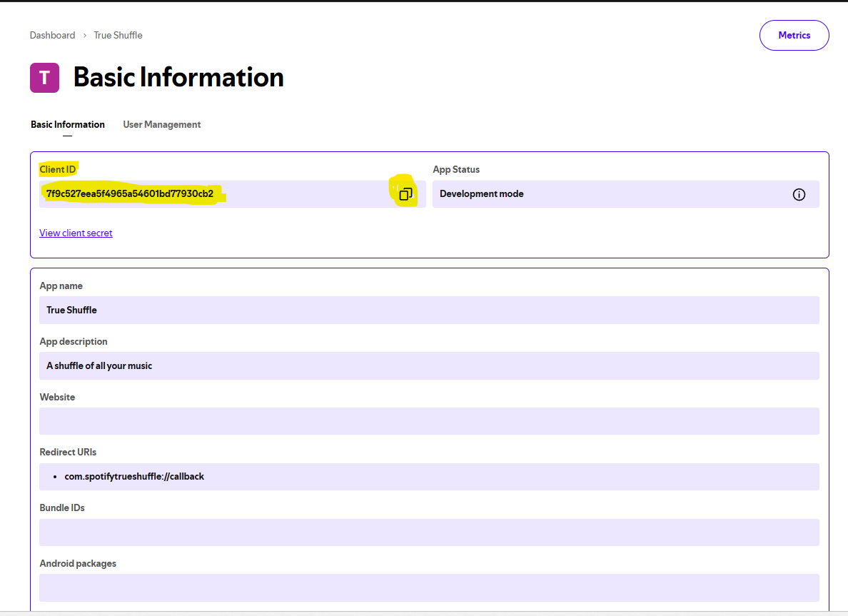Click the empty Android packages field
Image resolution: width=848 pixels, height=616 pixels.
(430, 588)
